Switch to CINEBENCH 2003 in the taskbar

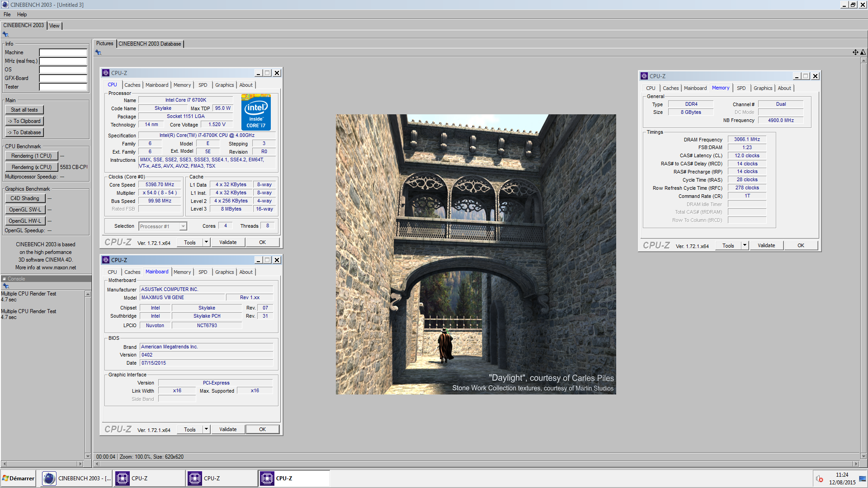pyautogui.click(x=76, y=479)
